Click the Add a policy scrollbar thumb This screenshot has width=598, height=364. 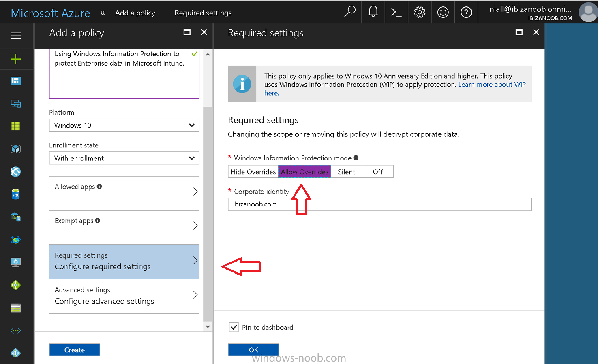(208, 214)
